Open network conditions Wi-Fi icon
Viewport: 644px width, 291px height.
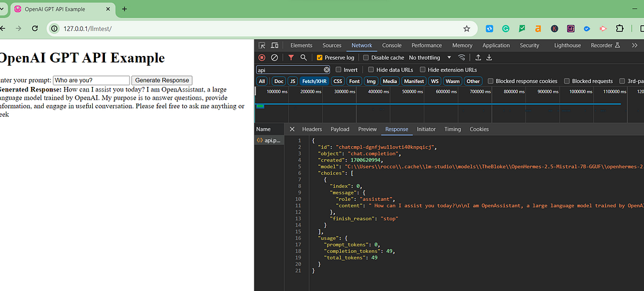pos(462,57)
